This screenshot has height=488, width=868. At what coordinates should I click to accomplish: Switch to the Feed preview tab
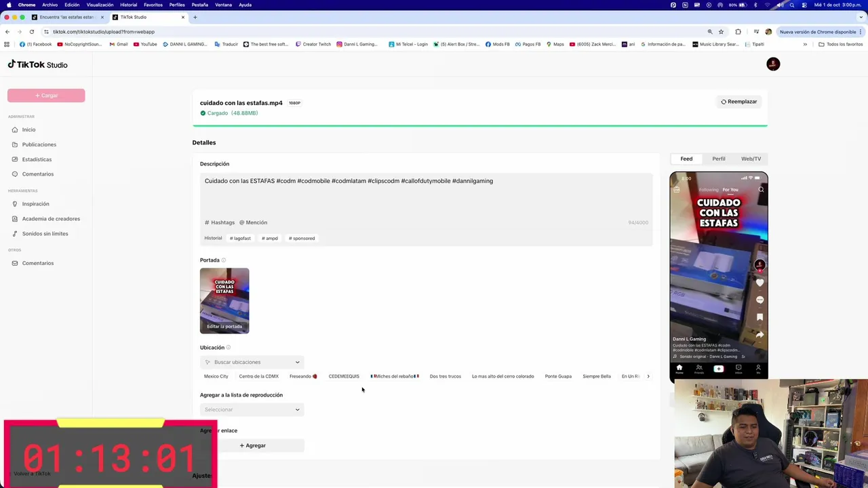686,159
